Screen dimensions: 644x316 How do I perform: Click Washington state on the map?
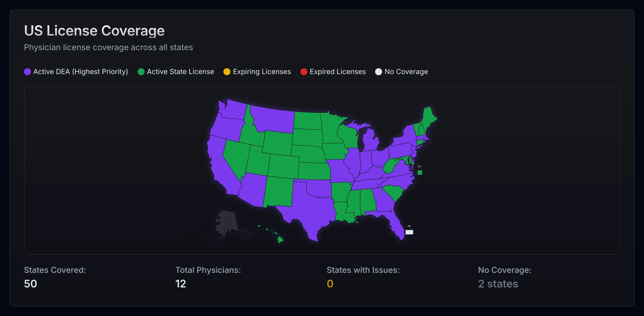(x=233, y=109)
